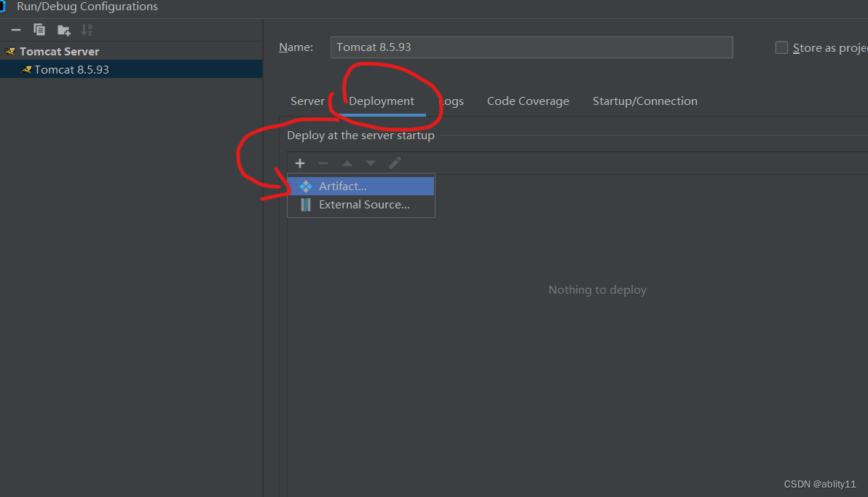Select the Tomcat 8.5.93 configuration entry
The image size is (868, 497).
point(131,69)
